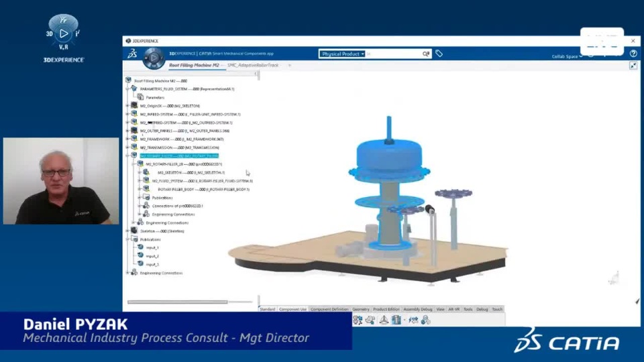
Task: Open the Standard toolbar tab
Action: click(268, 309)
